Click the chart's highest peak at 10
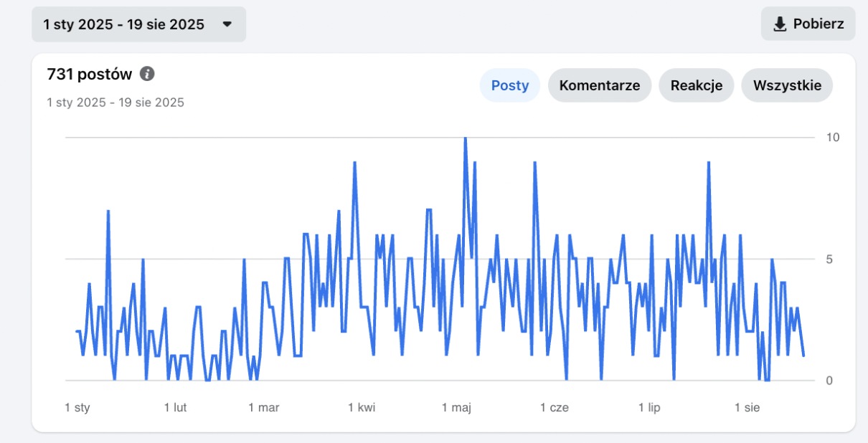The image size is (868, 443). [x=465, y=138]
